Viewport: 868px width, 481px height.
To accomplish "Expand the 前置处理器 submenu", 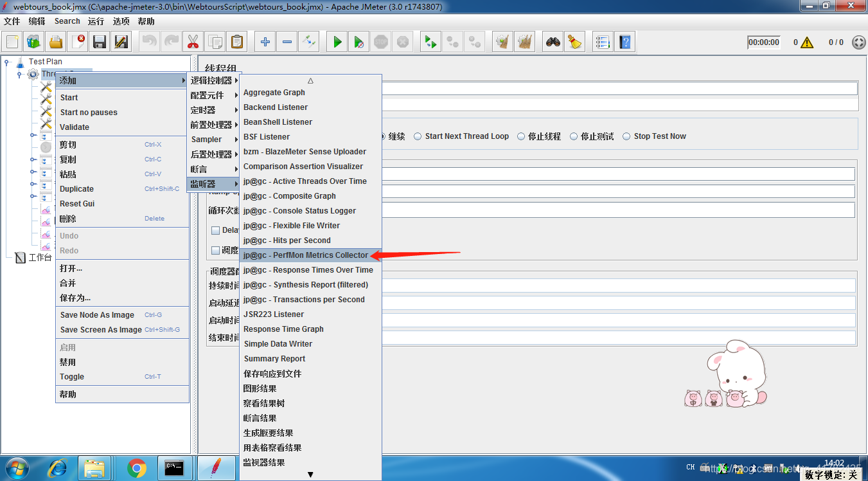I will coord(214,125).
